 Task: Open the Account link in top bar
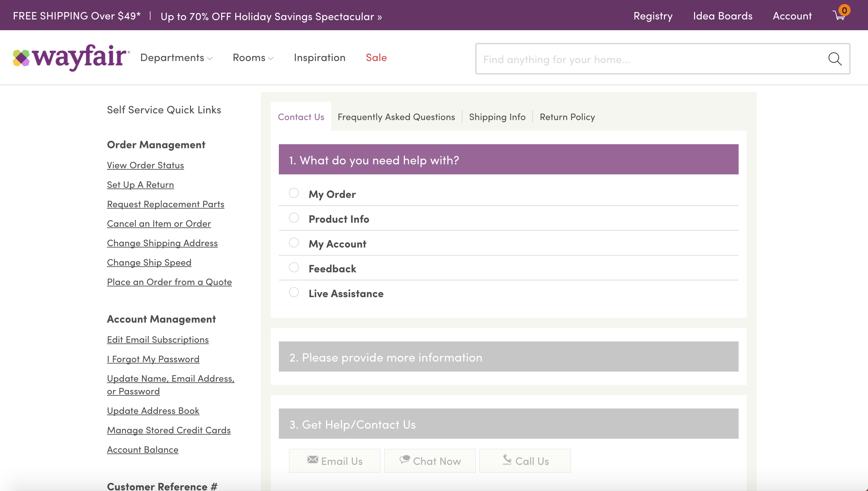792,16
